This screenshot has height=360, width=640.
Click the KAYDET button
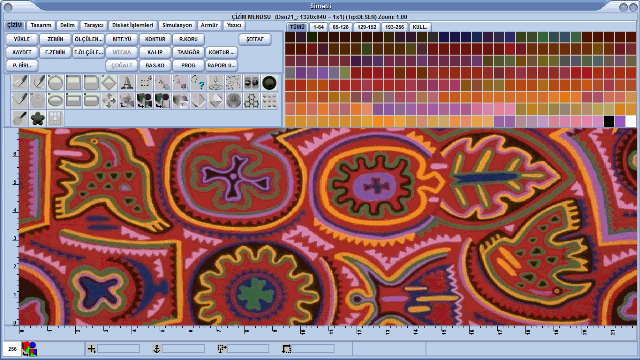(x=22, y=52)
